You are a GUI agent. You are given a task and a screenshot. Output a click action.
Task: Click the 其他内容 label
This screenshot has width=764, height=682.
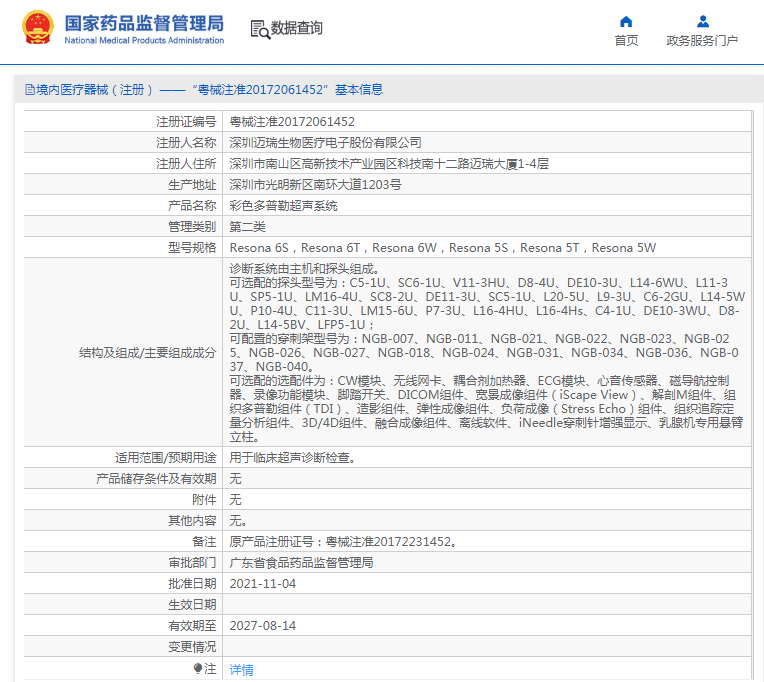pyautogui.click(x=192, y=521)
